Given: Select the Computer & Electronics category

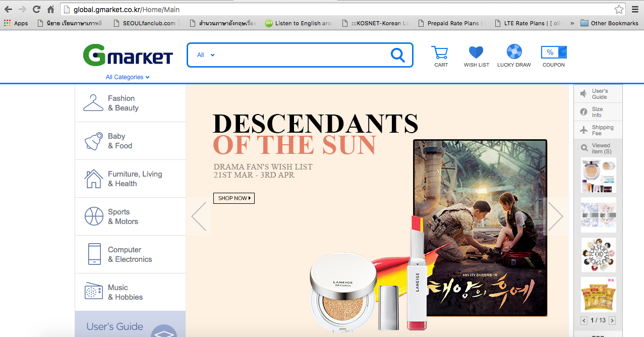Looking at the screenshot, I should [130, 254].
